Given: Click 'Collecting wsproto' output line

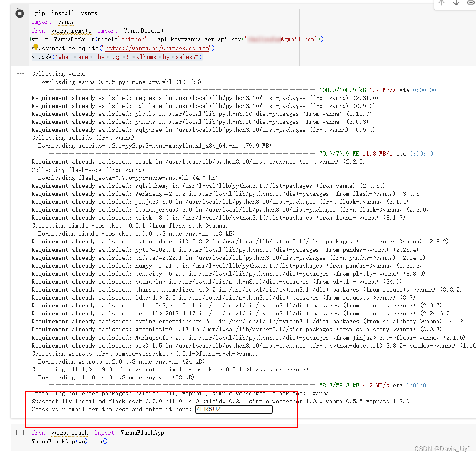Looking at the screenshot, I should click(x=145, y=354).
